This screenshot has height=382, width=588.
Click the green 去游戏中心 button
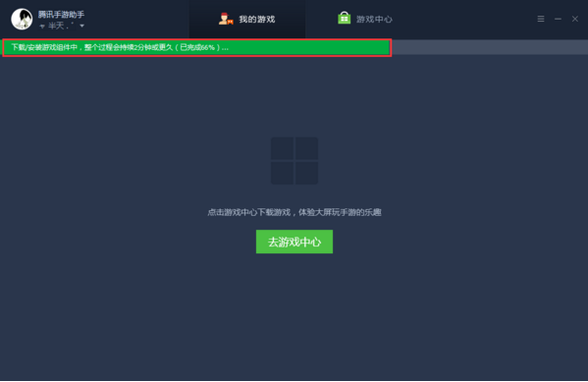pos(294,242)
